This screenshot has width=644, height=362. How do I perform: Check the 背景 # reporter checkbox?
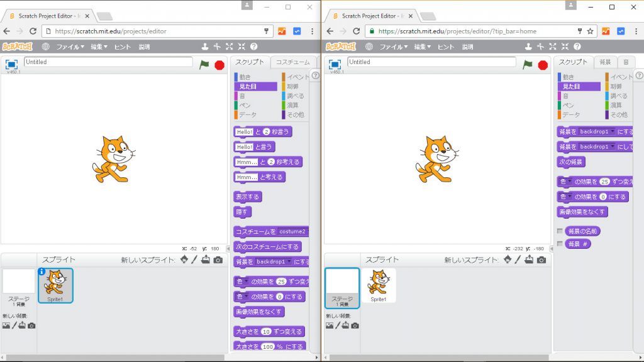pos(559,244)
